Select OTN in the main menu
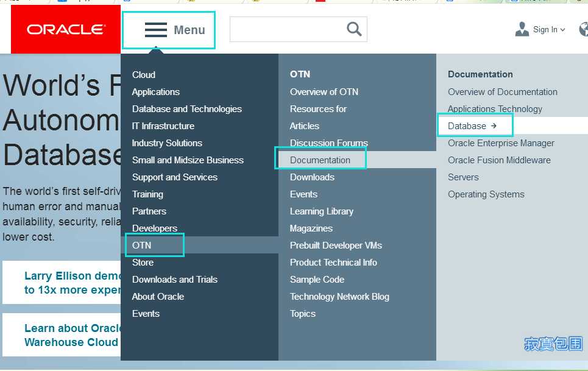 click(x=141, y=246)
